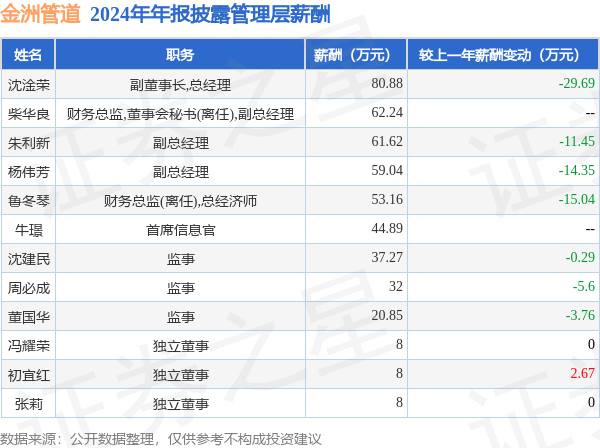Select the name cell 柴华良
Viewport: 600px width, 448px height.
[x=29, y=114]
